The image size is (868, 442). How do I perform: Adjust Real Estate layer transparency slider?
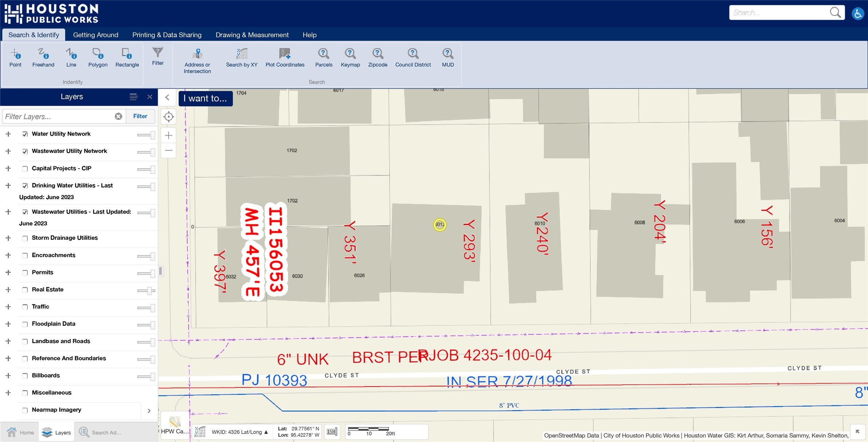tap(149, 290)
